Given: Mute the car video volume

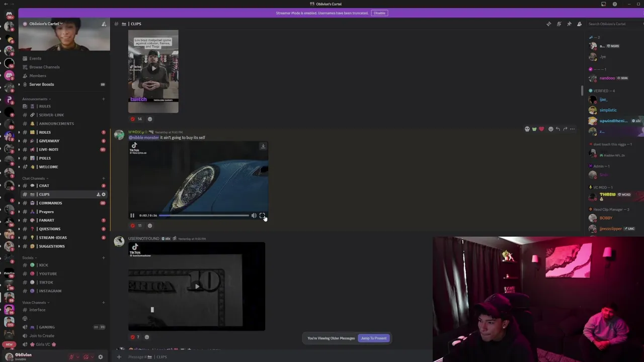Looking at the screenshot, I should [254, 216].
